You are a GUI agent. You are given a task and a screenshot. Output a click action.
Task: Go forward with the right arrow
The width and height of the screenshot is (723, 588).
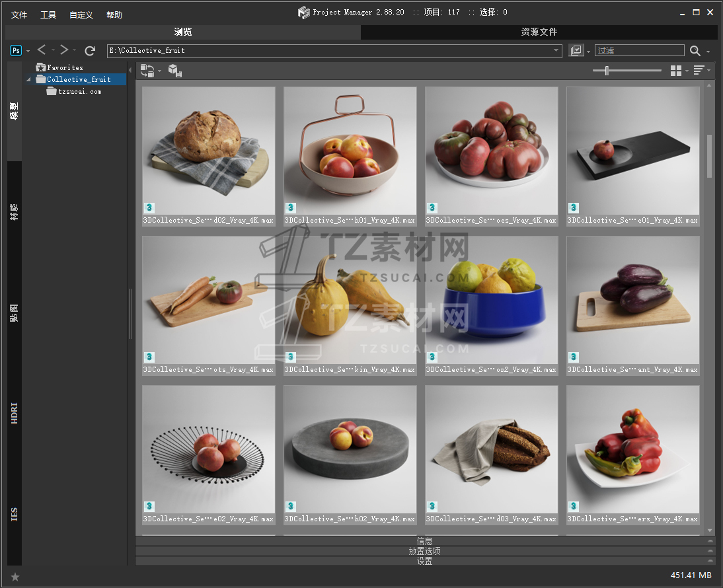point(64,50)
